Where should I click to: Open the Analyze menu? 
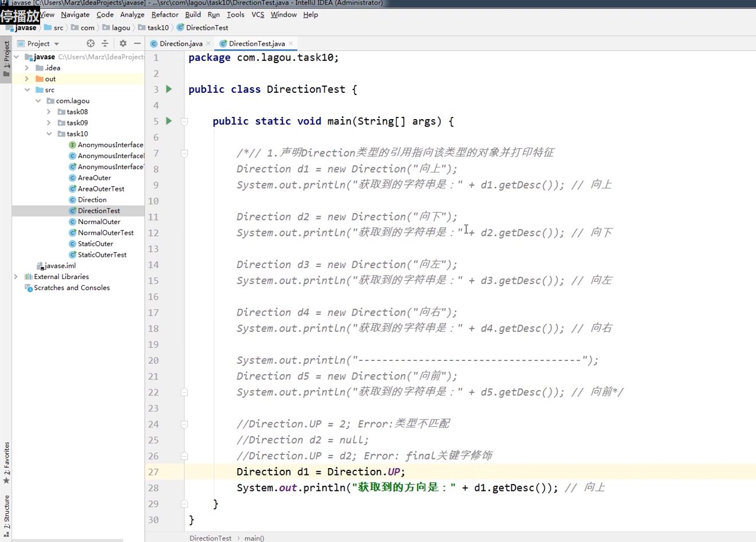(x=132, y=14)
